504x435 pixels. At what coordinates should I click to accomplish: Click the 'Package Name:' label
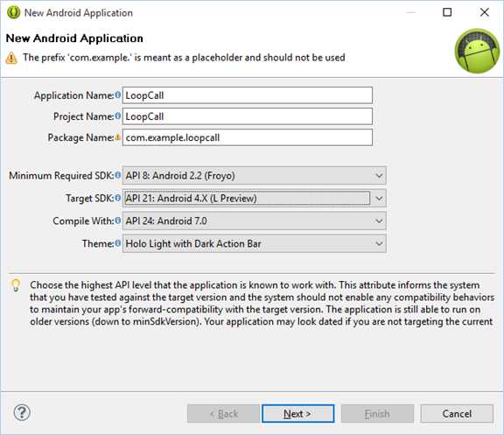pos(80,137)
